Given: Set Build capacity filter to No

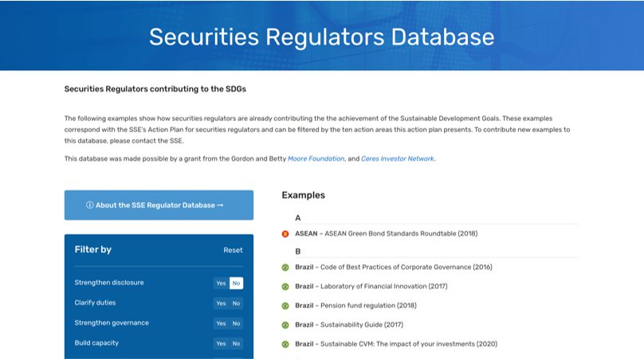Looking at the screenshot, I should [236, 343].
